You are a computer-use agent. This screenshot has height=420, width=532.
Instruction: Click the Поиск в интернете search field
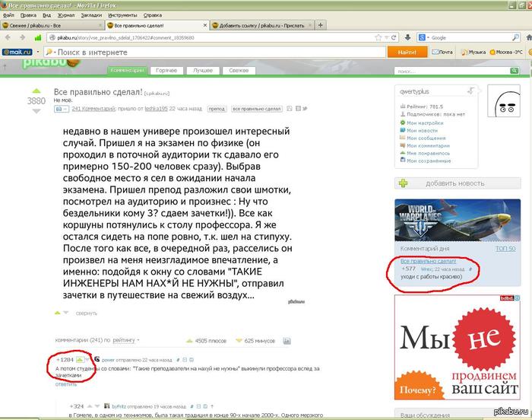point(213,52)
